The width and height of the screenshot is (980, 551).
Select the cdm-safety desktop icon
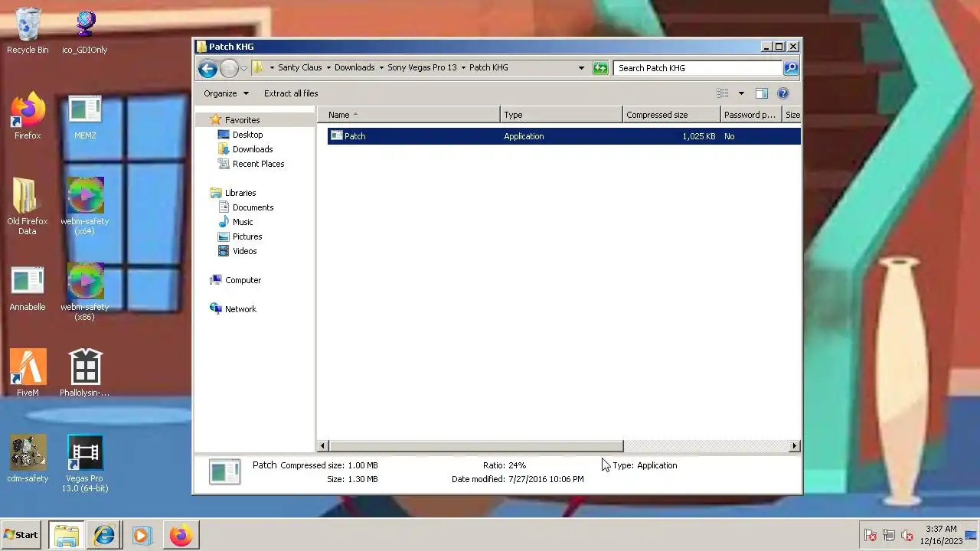[28, 459]
